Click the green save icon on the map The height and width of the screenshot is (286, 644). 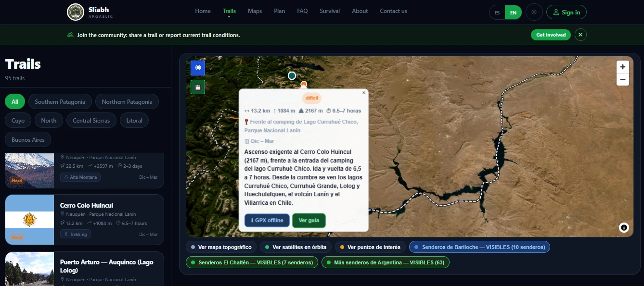(198, 87)
